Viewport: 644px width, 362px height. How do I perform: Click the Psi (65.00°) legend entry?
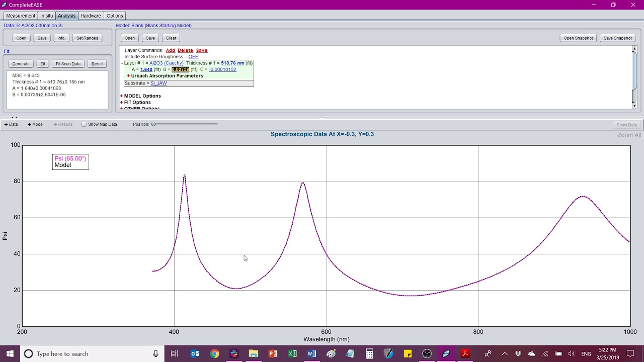click(x=70, y=158)
